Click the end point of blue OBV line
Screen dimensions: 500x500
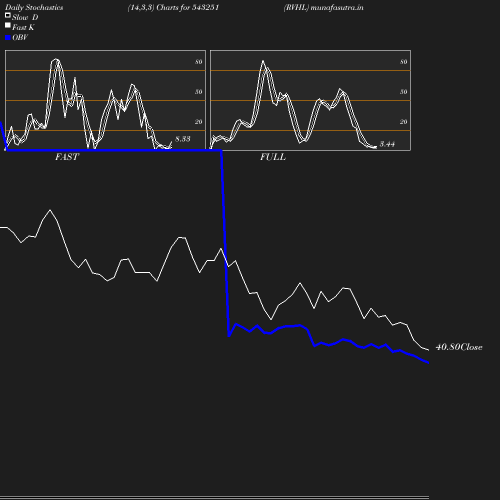pyautogui.click(x=428, y=362)
